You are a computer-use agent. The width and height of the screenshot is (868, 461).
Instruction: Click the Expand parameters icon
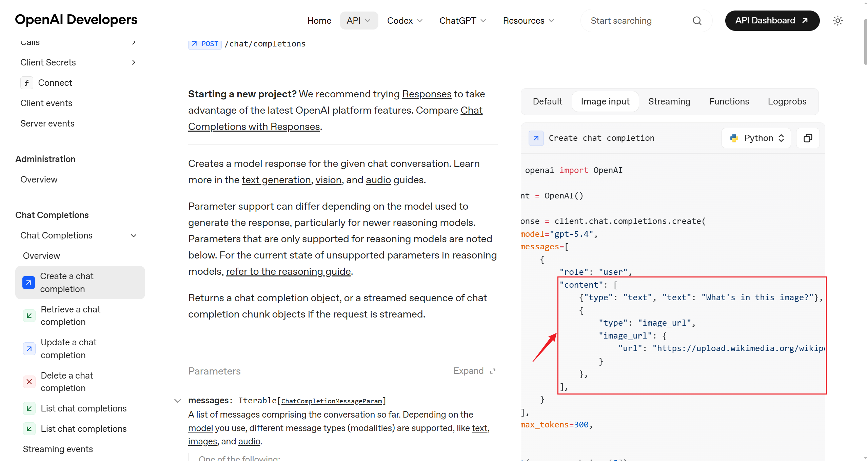493,371
